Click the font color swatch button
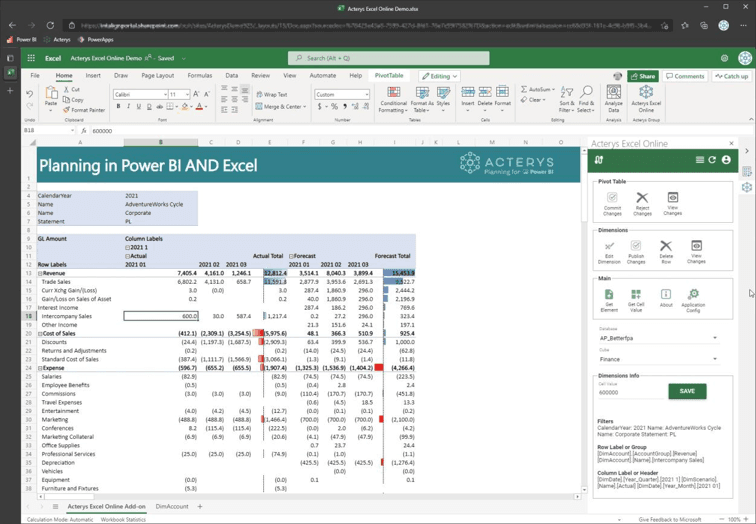The image size is (756, 524). (199, 107)
